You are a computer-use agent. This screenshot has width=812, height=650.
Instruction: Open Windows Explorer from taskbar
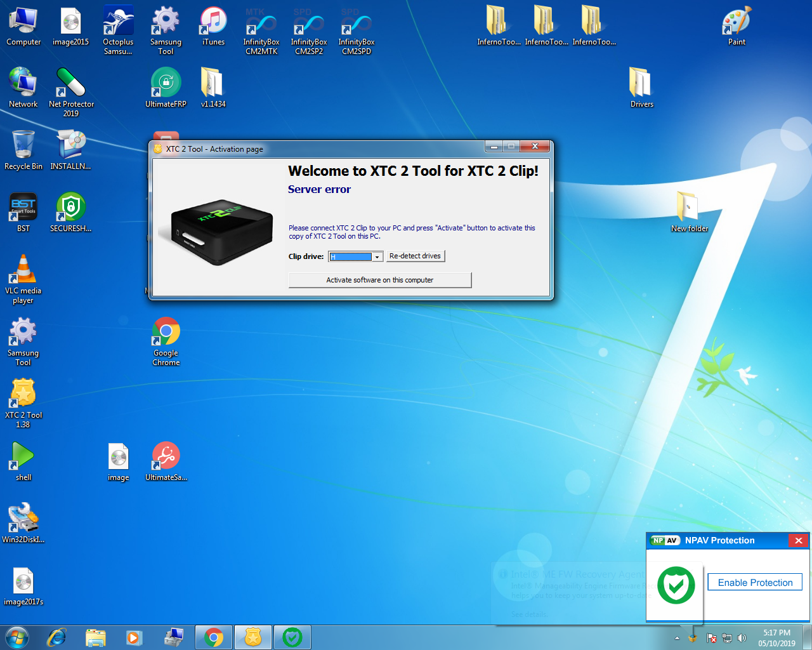click(x=95, y=637)
